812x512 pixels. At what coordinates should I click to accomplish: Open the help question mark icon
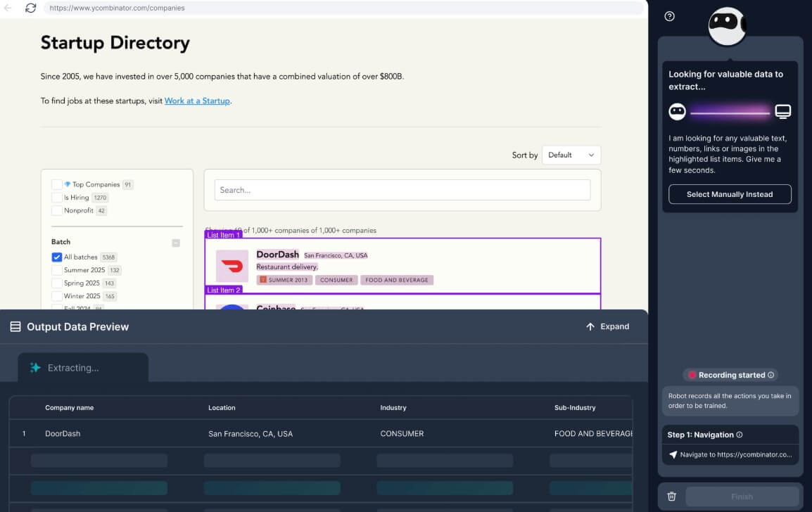669,16
